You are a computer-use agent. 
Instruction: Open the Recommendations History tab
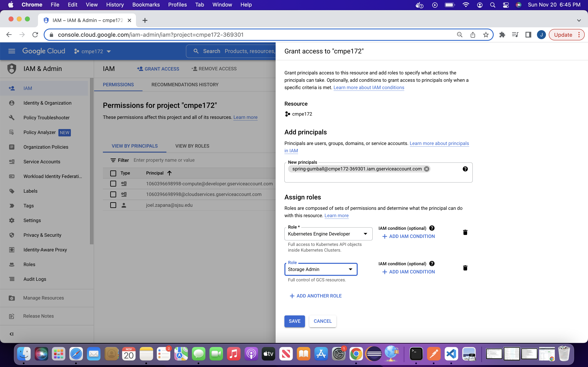(185, 85)
